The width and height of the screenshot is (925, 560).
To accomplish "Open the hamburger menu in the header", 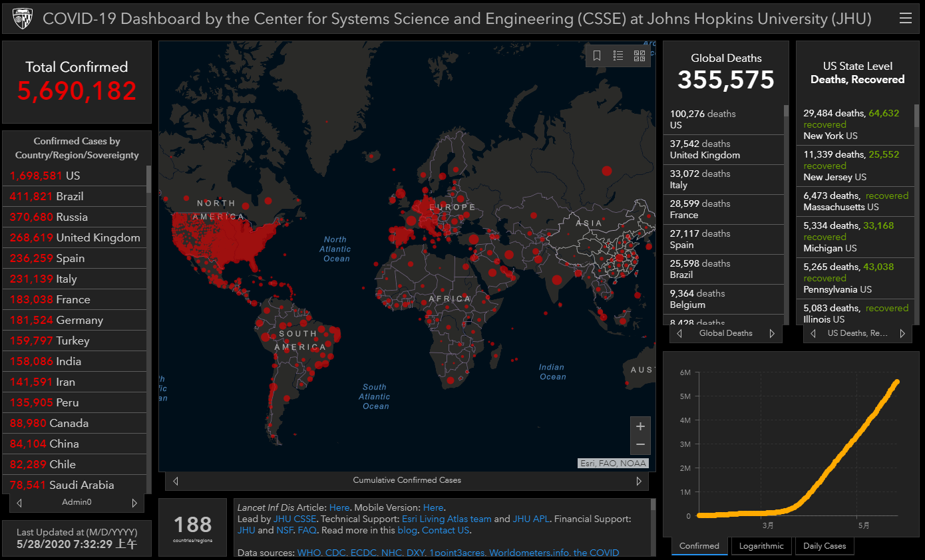I will point(905,19).
